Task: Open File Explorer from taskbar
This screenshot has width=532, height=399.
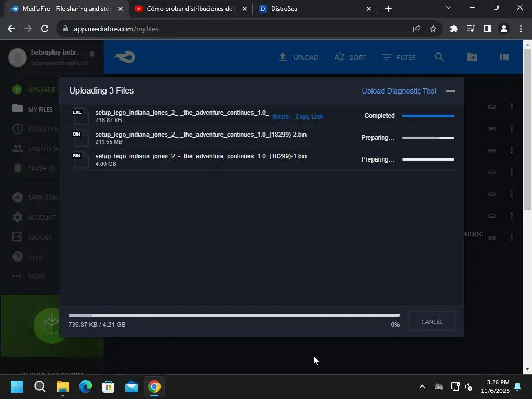Action: click(x=63, y=387)
